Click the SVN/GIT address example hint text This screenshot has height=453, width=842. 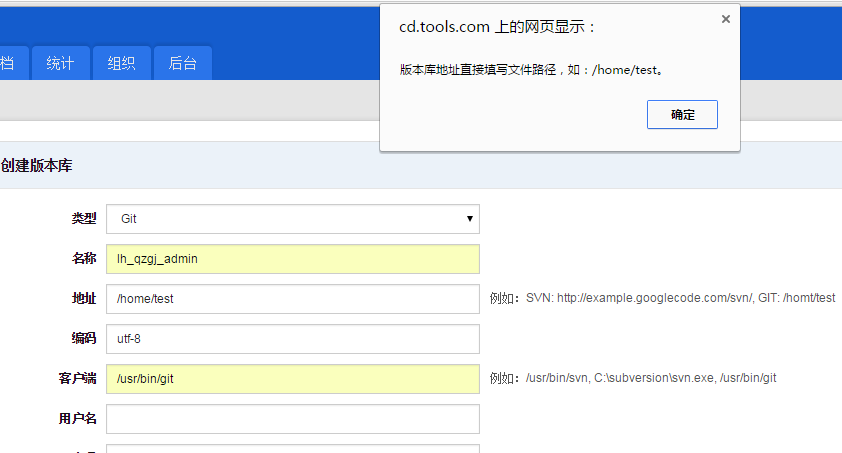pyautogui.click(x=662, y=299)
